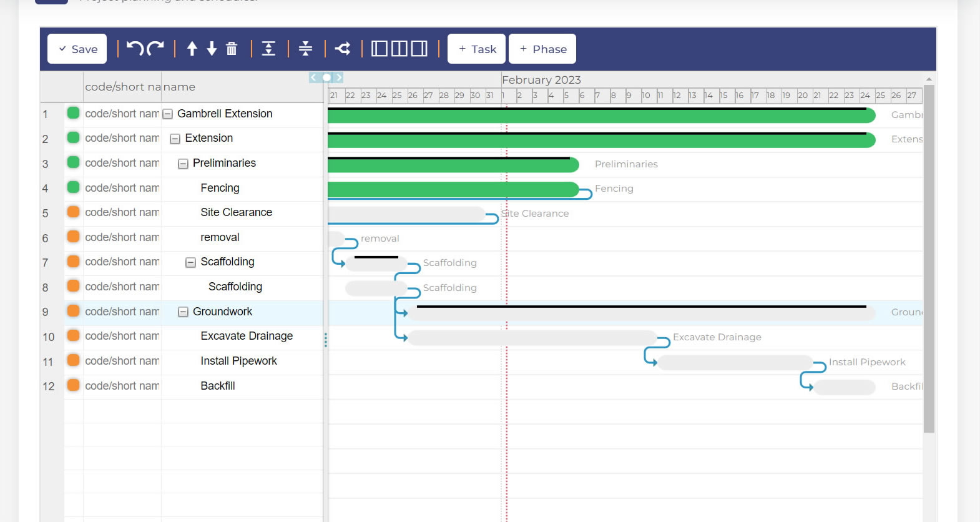Undo the last change
The height and width of the screenshot is (522, 980).
[135, 48]
